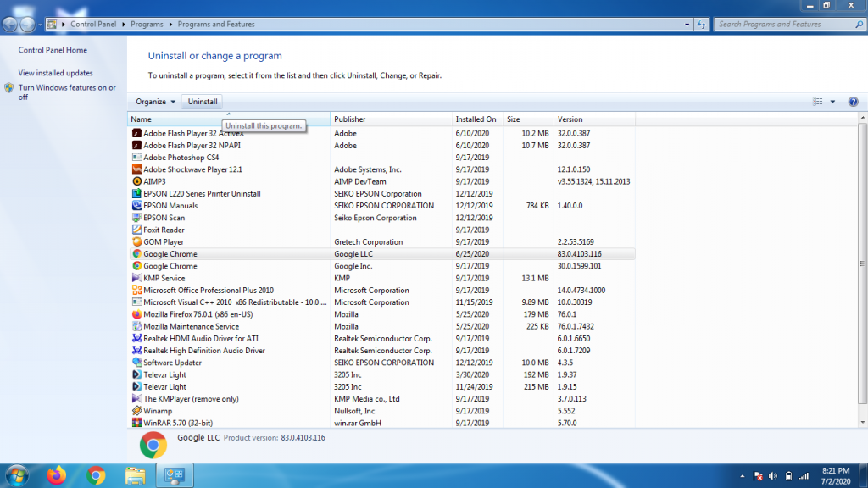Click the Google Chrome icon in details pane
Screen dimensions: 868x488
(x=153, y=444)
